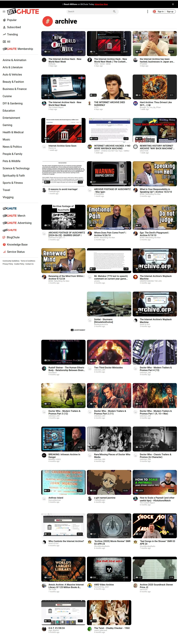Select the Gaming category
Screen dimensions: 178x644
[7, 125]
